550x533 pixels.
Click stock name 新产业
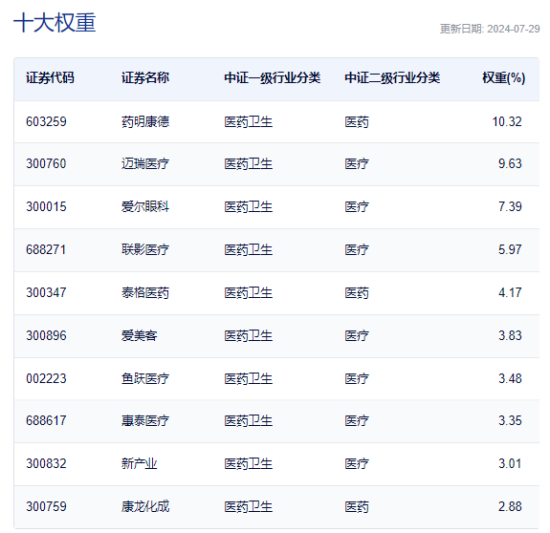(x=139, y=464)
